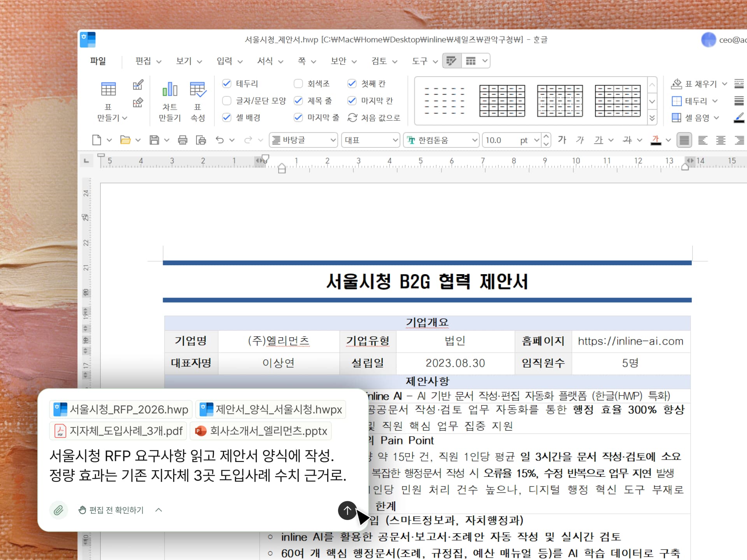Click 편집 전 확인하기 in the chat panel

click(115, 510)
